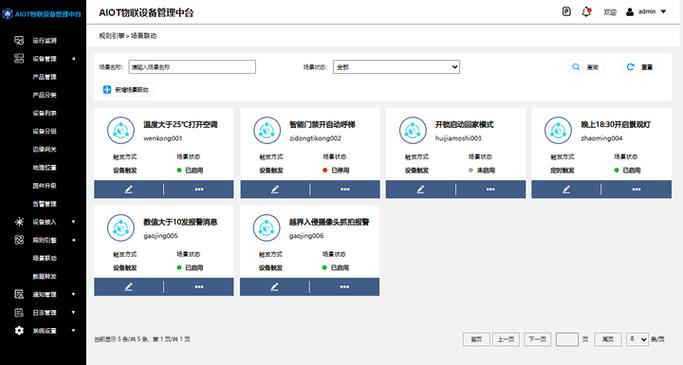Go to 产品分类 in sidebar
This screenshot has width=683, height=365.
coord(44,95)
